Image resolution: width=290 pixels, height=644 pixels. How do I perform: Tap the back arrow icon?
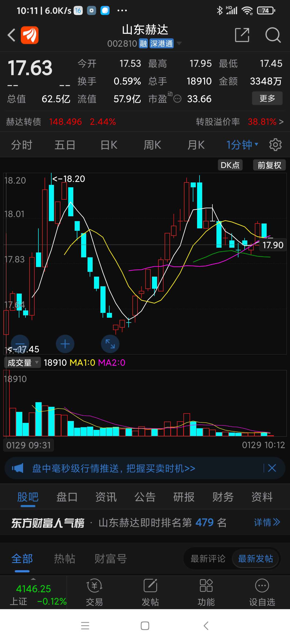11,35
